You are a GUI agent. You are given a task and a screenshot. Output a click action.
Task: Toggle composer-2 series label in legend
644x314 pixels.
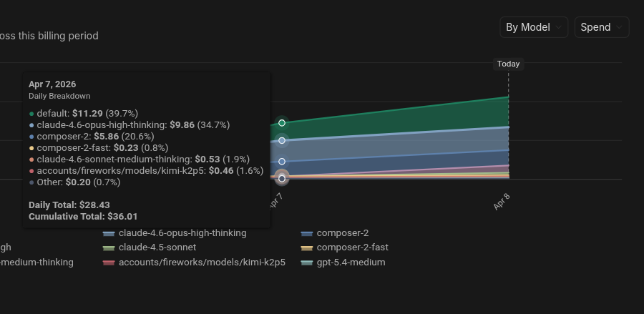click(343, 233)
